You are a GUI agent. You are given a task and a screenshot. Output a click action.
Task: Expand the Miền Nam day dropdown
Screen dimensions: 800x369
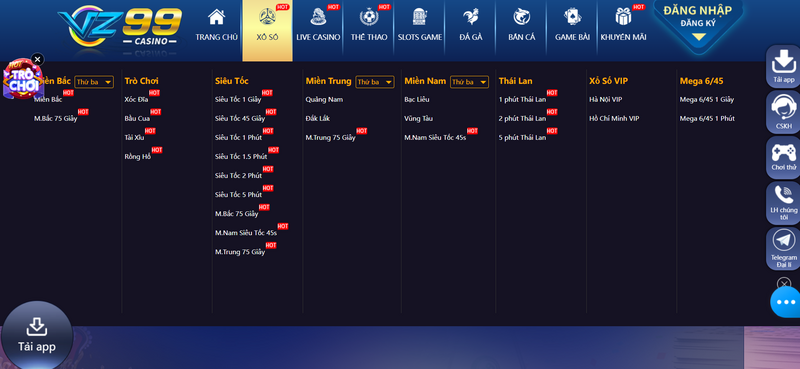tap(469, 82)
